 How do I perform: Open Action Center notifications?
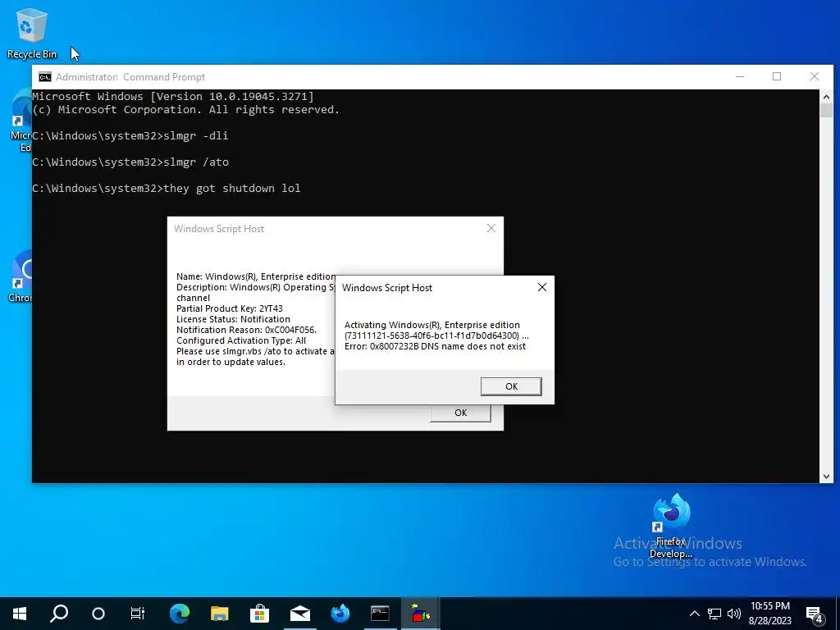(x=815, y=614)
